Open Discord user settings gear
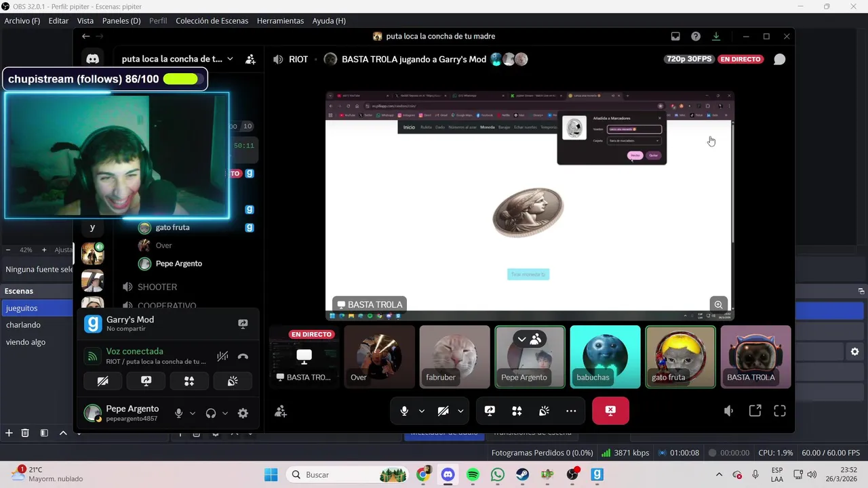This screenshot has height=488, width=868. pos(243,413)
